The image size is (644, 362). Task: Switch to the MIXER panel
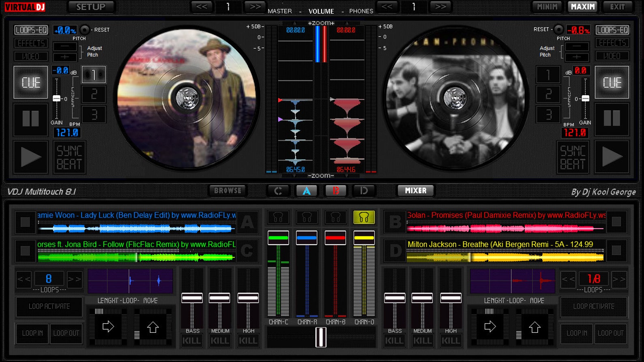click(416, 191)
